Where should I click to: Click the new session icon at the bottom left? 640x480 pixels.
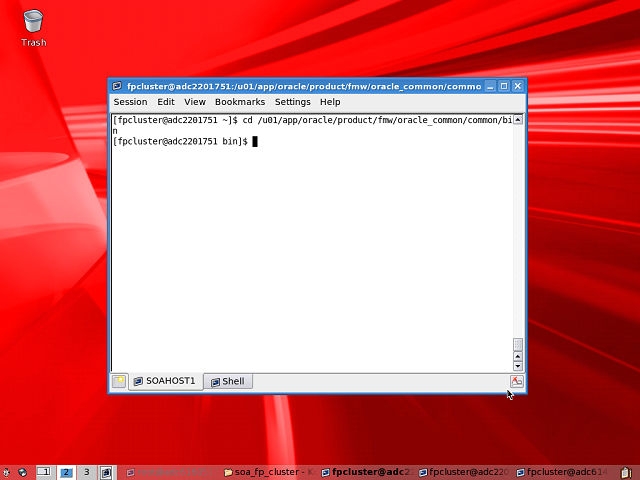pyautogui.click(x=119, y=381)
